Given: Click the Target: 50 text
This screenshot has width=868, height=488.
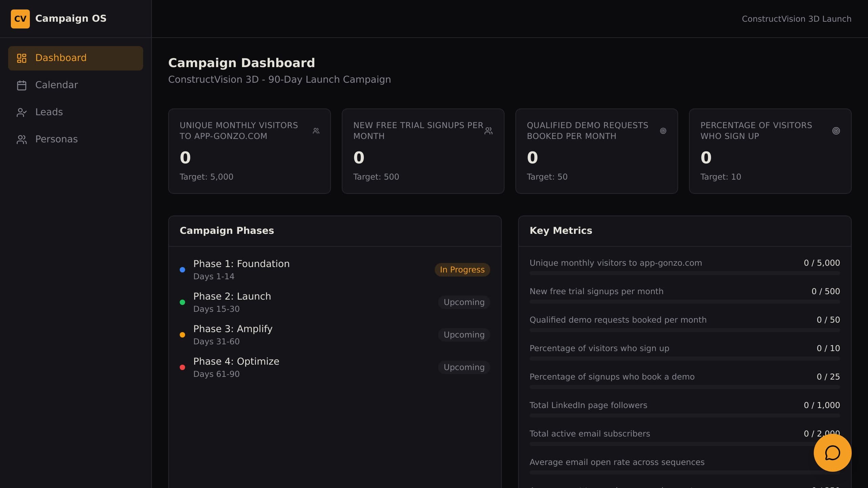Looking at the screenshot, I should 547,177.
